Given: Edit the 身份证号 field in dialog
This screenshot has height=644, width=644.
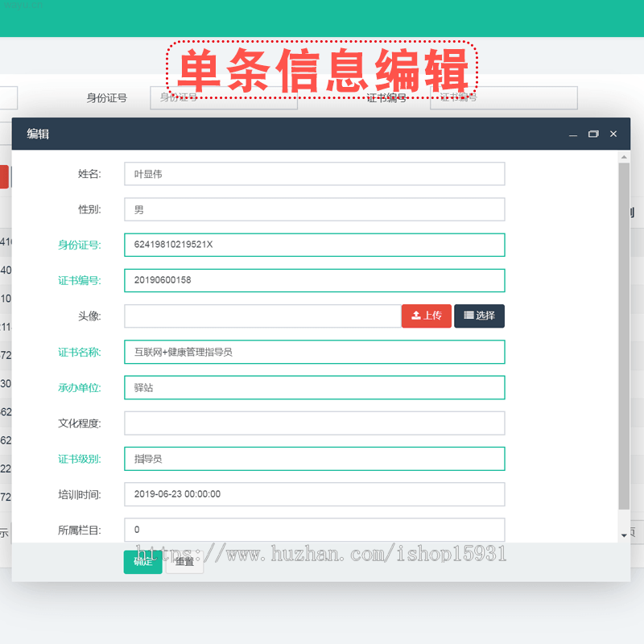Looking at the screenshot, I should click(x=315, y=245).
